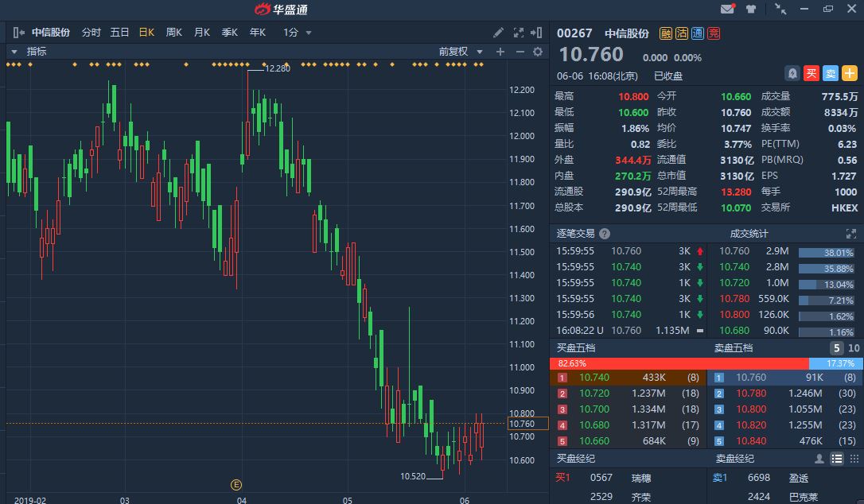Select bid level 3 at 10.700
864x504 pixels.
(x=629, y=409)
